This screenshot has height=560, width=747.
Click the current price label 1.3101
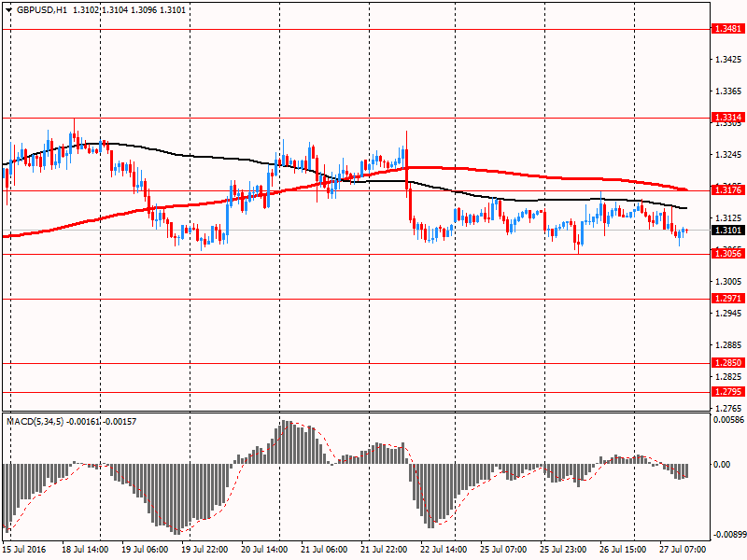pos(728,231)
